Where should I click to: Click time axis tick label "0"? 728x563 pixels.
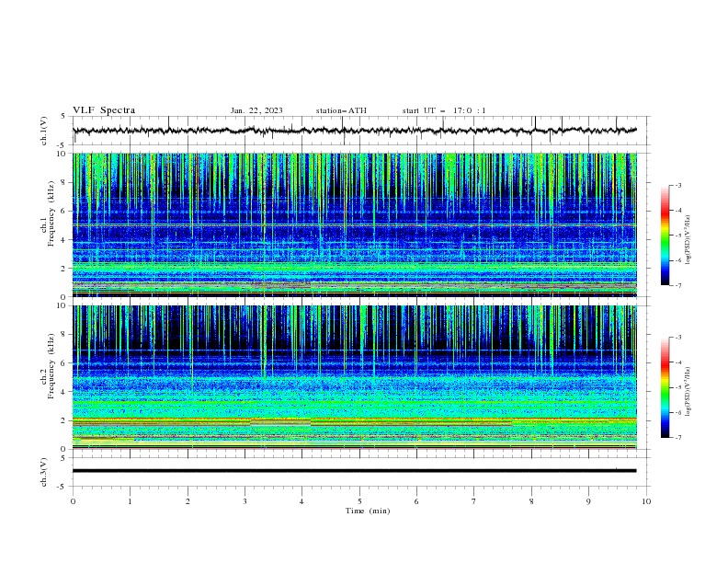pyautogui.click(x=73, y=501)
